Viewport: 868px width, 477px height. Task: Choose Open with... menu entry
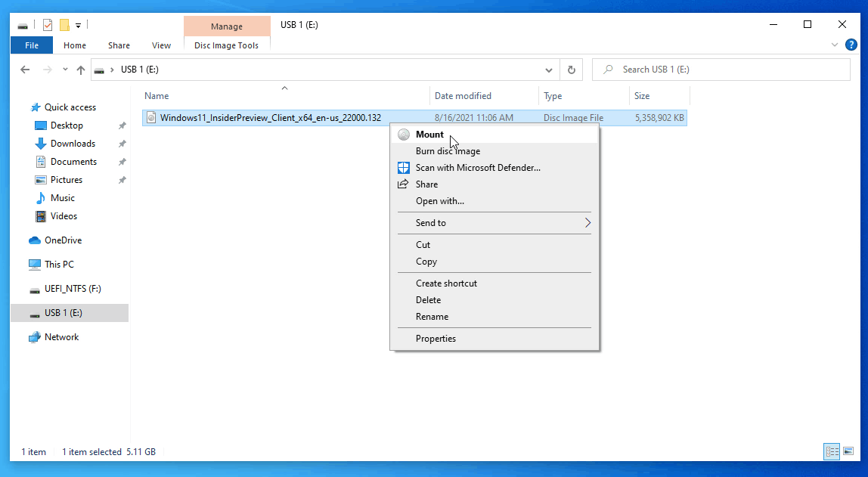pyautogui.click(x=494, y=201)
